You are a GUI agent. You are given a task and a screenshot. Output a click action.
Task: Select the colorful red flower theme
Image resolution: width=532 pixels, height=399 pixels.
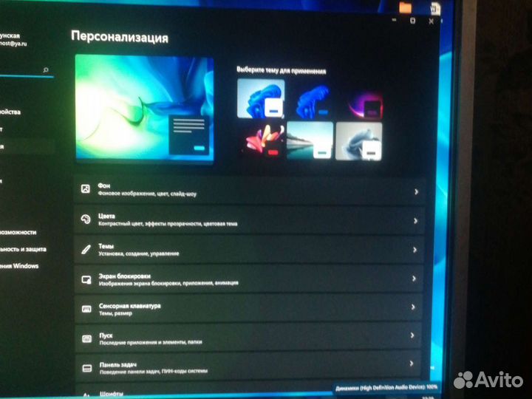(262, 140)
